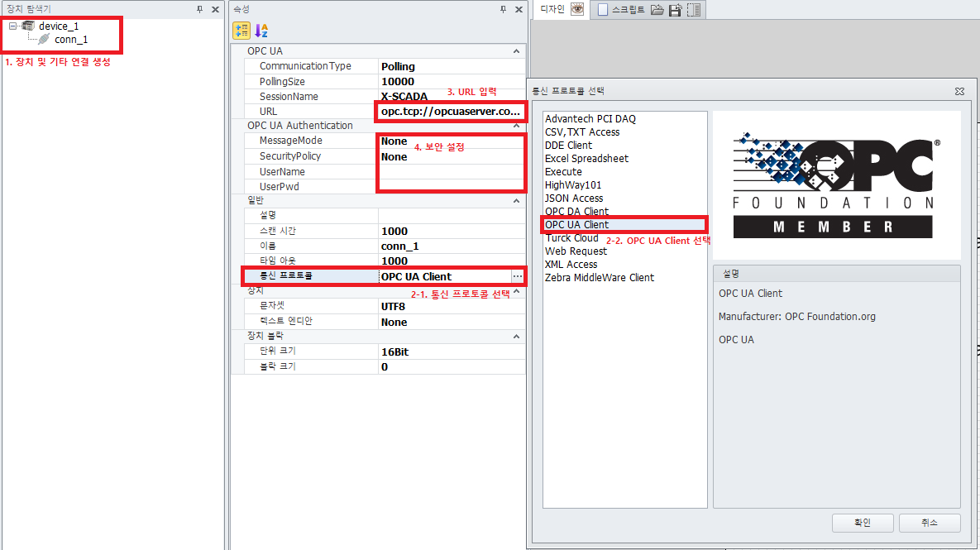Select Execute protocol in list
Image resolution: width=980 pixels, height=550 pixels.
pyautogui.click(x=563, y=171)
